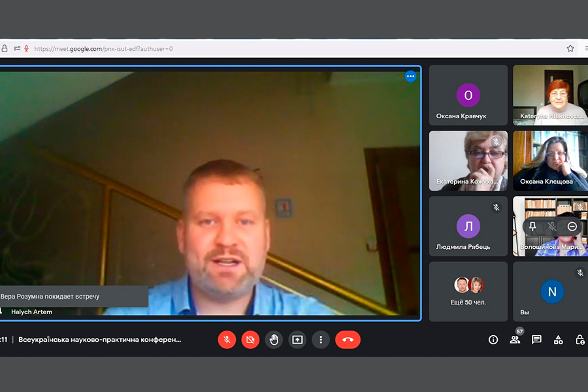Open site permissions icon in the address bar
Viewport: 588px width, 392px height.
tap(17, 48)
